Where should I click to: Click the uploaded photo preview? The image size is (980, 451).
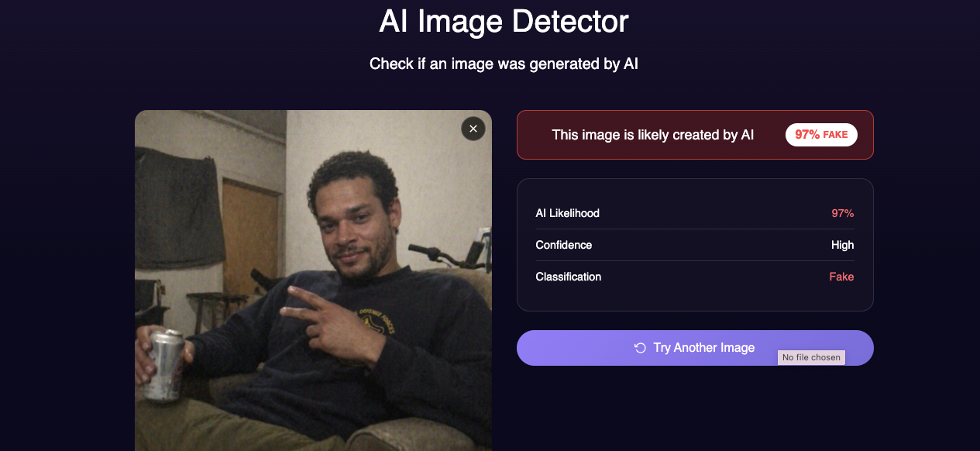click(313, 281)
